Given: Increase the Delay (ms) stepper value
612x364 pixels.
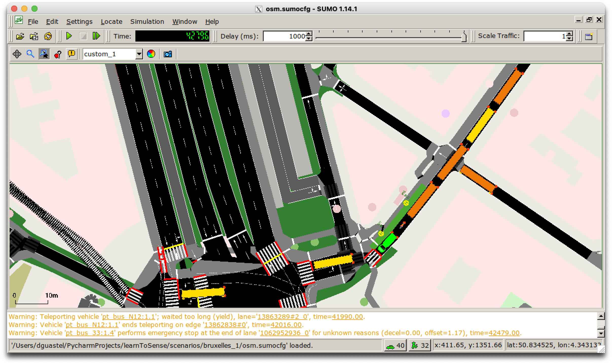Looking at the screenshot, I should [309, 34].
